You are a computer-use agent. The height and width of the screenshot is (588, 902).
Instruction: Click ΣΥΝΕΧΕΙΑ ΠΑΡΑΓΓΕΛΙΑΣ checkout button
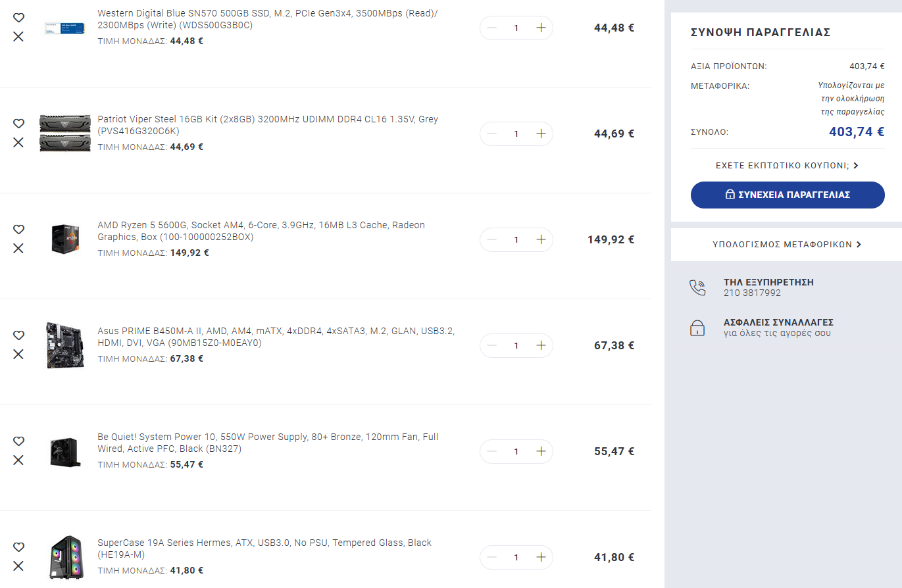pyautogui.click(x=788, y=195)
